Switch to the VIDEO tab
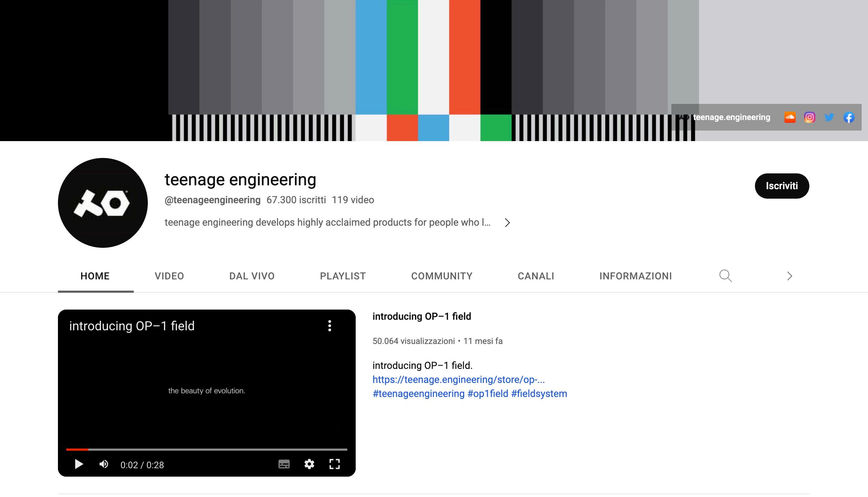868x497 pixels. click(x=169, y=276)
